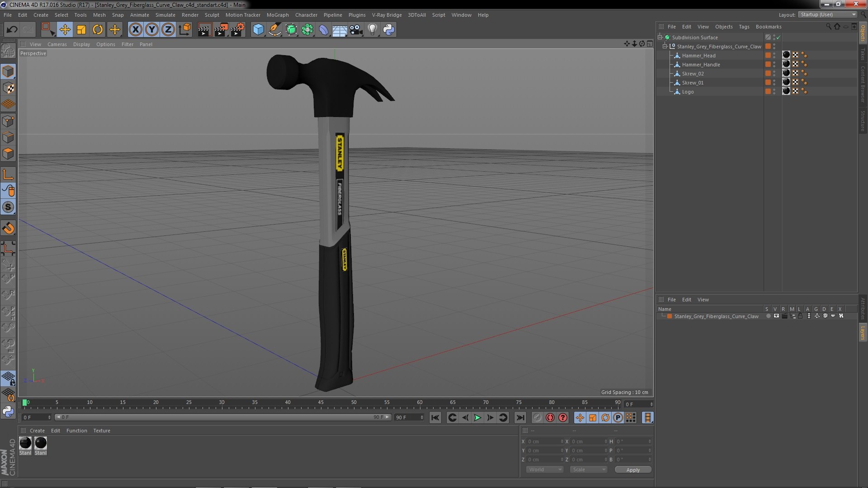Click Hammer_Head layer color swatch
The height and width of the screenshot is (488, 868).
tap(768, 55)
